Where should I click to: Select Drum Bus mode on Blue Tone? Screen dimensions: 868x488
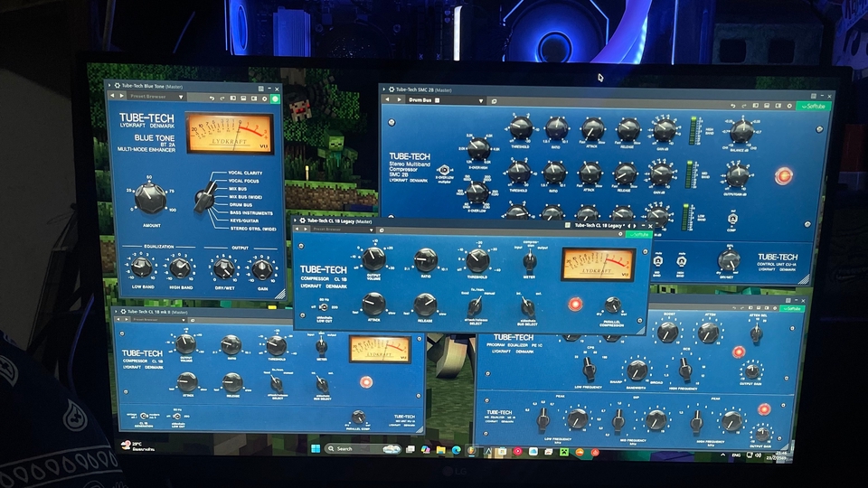point(241,205)
